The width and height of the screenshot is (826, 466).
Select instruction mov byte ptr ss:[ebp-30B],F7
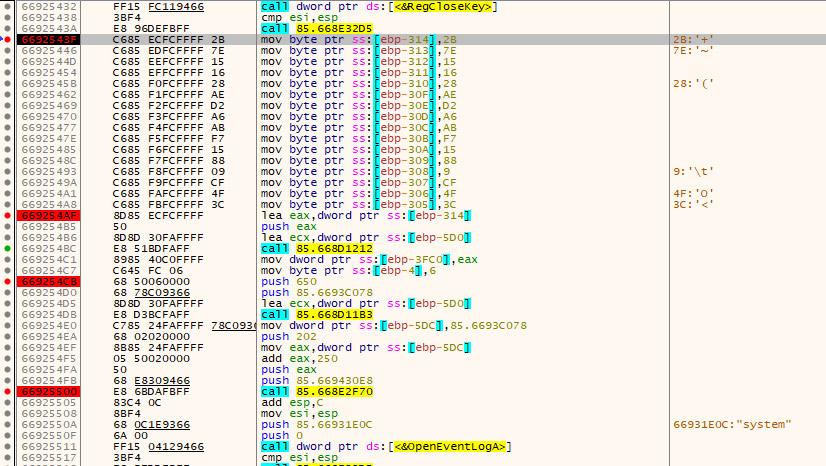359,138
